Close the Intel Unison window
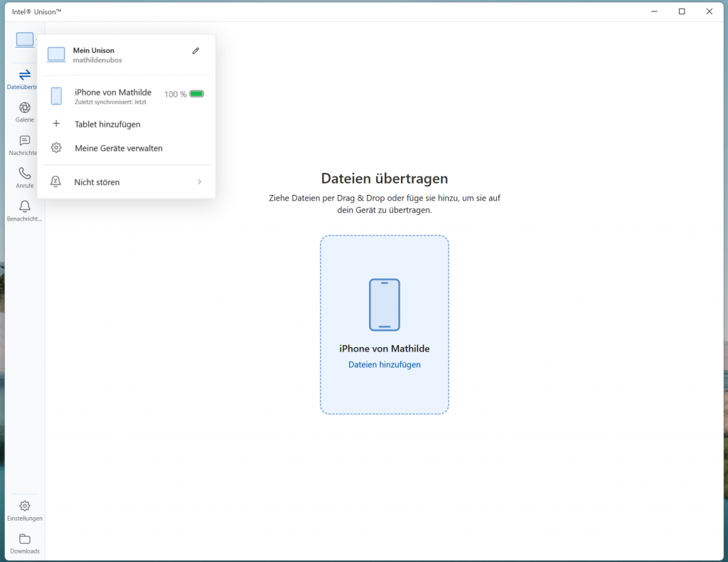 pos(709,11)
